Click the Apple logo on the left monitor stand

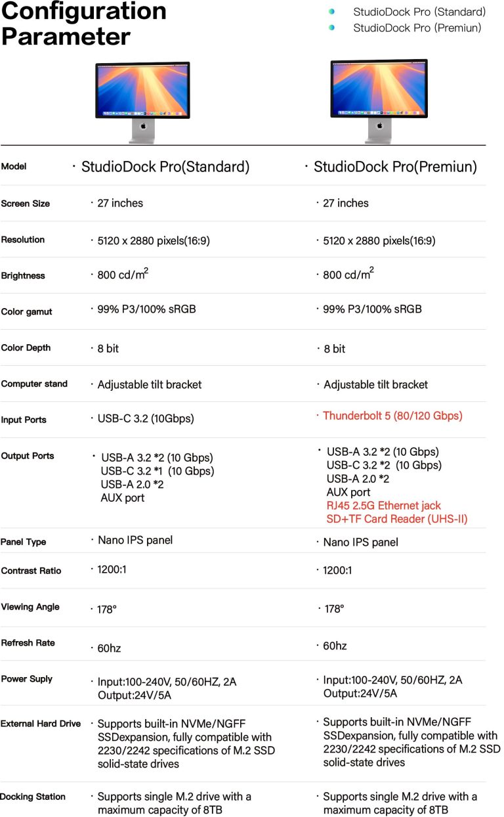click(x=143, y=126)
